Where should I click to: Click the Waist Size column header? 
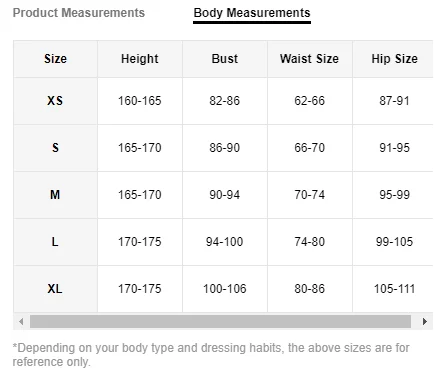[310, 59]
